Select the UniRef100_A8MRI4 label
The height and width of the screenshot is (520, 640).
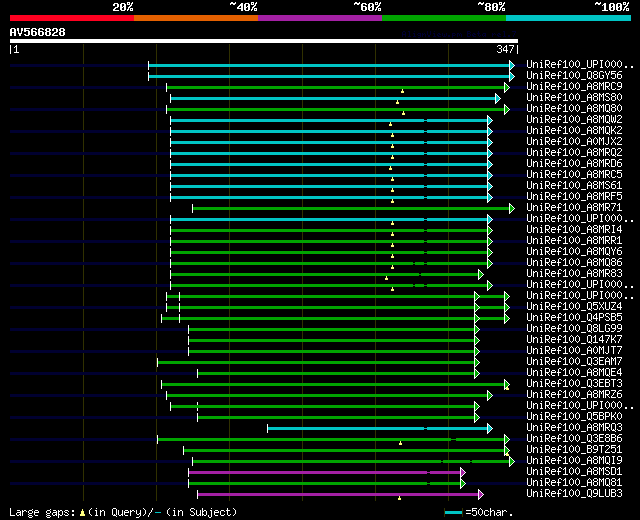574,230
